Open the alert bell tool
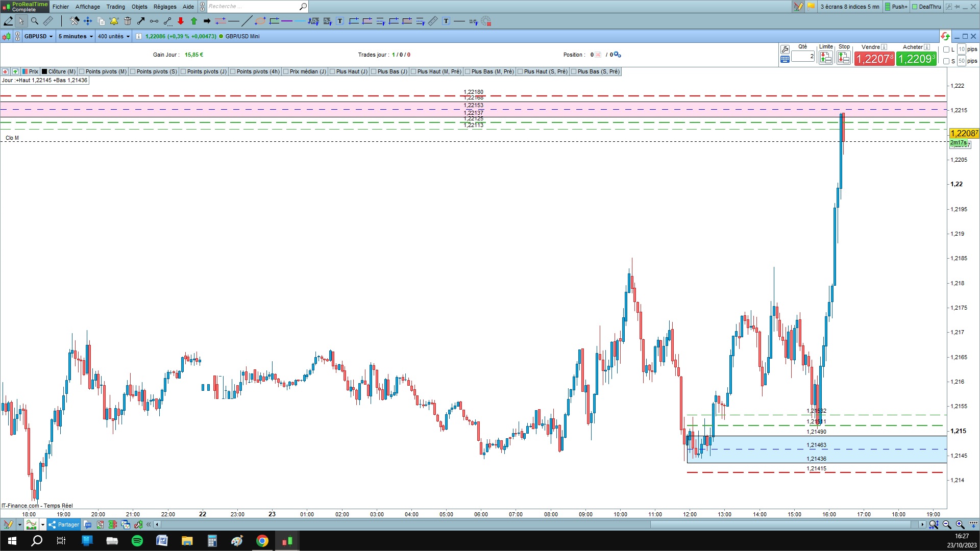The width and height of the screenshot is (980, 551). pyautogui.click(x=114, y=21)
